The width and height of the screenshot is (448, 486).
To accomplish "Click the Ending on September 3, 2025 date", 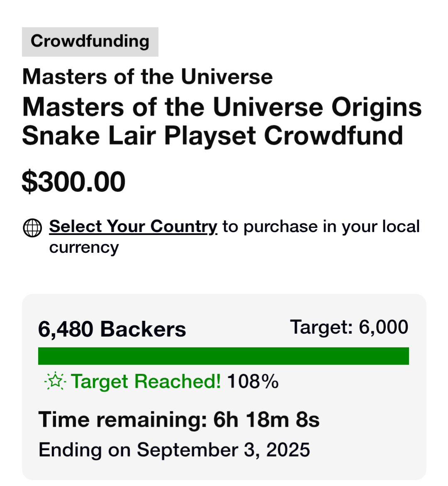I will point(174,450).
